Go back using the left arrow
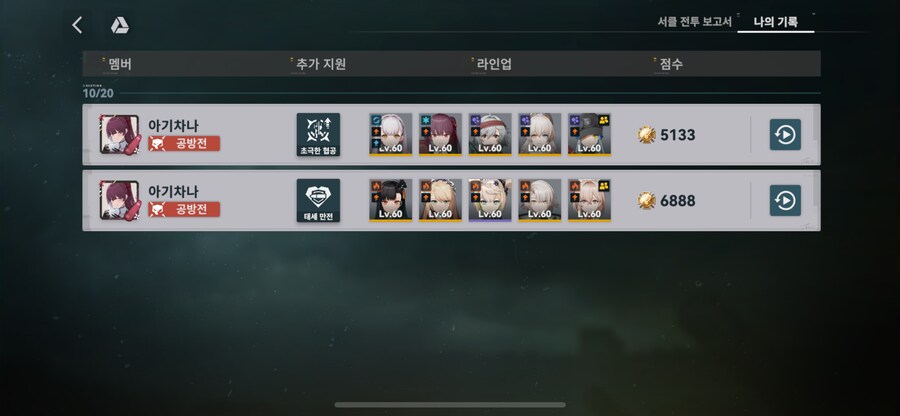The height and width of the screenshot is (416, 900). [x=77, y=25]
